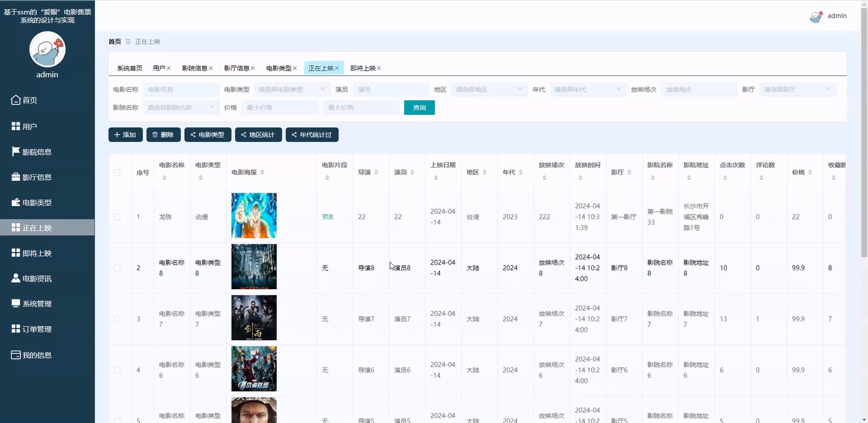This screenshot has width=868, height=423.
Task: Open the 电影类型 filter dropdown
Action: [x=292, y=89]
